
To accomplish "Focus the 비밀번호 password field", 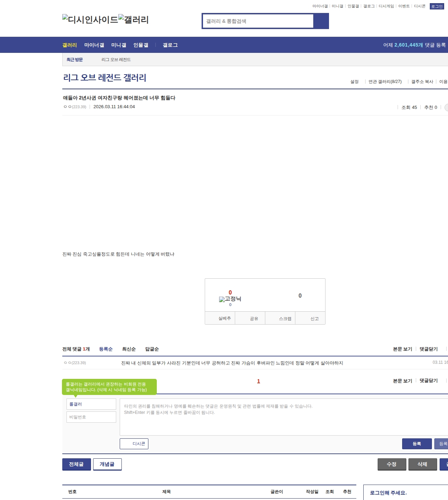I will tap(91, 417).
